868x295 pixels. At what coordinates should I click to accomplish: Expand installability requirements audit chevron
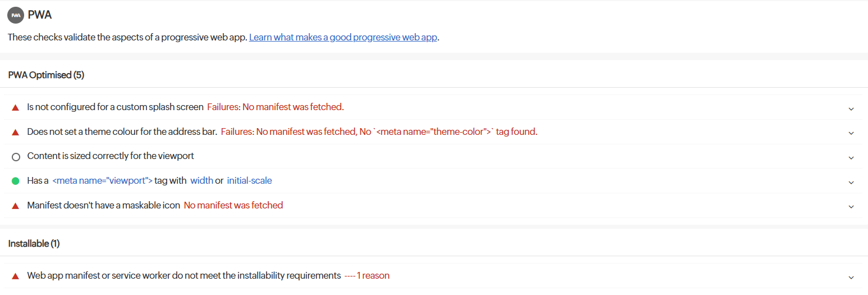tap(851, 277)
